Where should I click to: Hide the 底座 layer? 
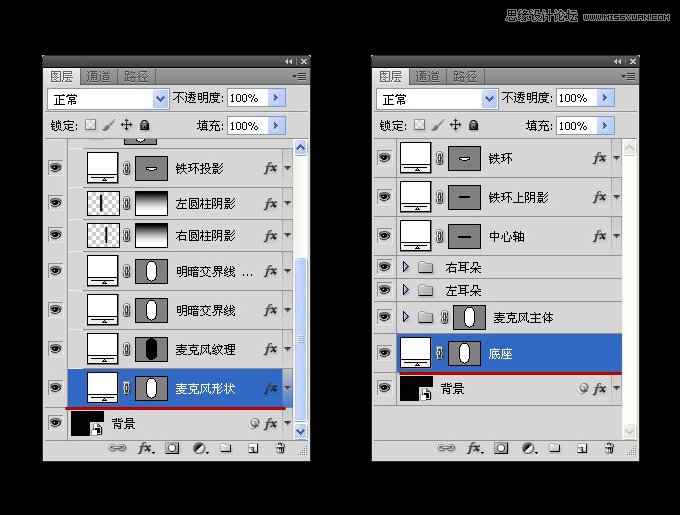pyautogui.click(x=384, y=352)
